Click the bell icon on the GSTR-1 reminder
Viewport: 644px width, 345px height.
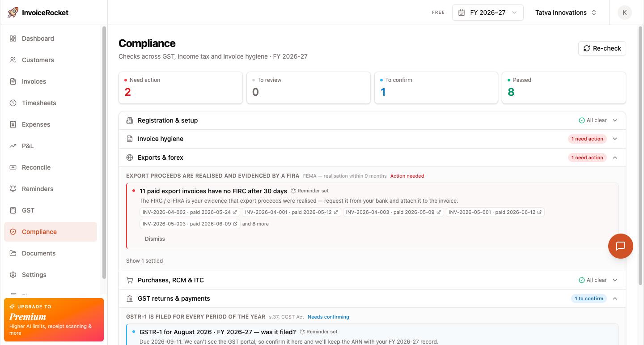302,332
